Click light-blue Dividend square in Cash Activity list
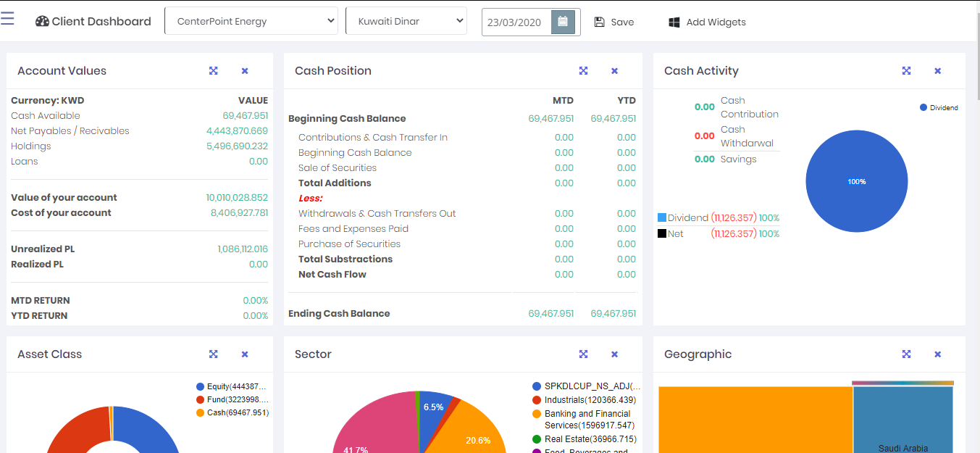Screen dimensions: 980x453 click(x=662, y=217)
